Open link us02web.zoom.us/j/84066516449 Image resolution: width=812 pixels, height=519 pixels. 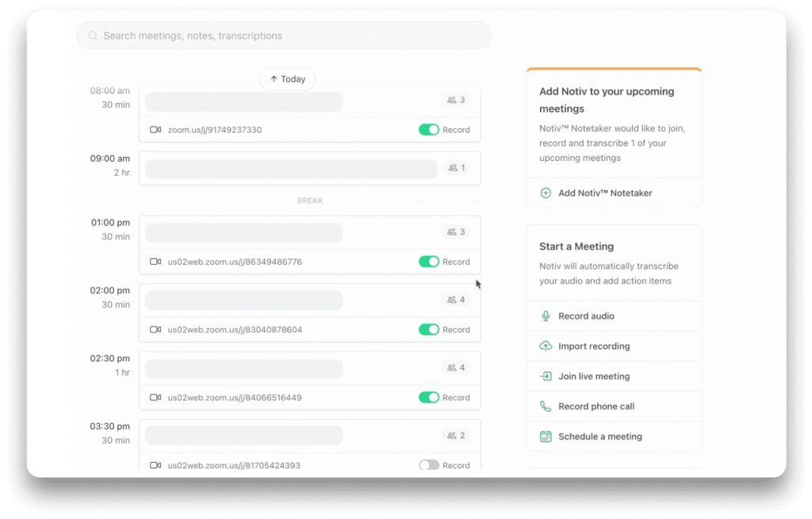coord(235,398)
